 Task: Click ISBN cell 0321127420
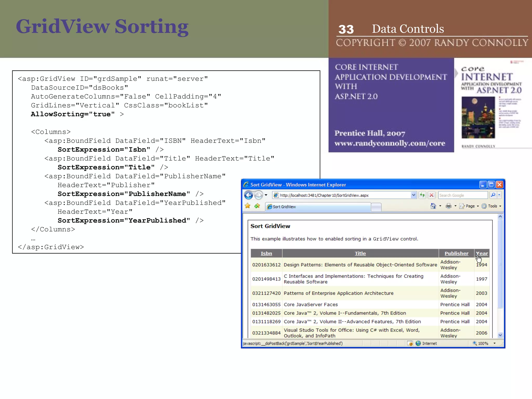[266, 293]
